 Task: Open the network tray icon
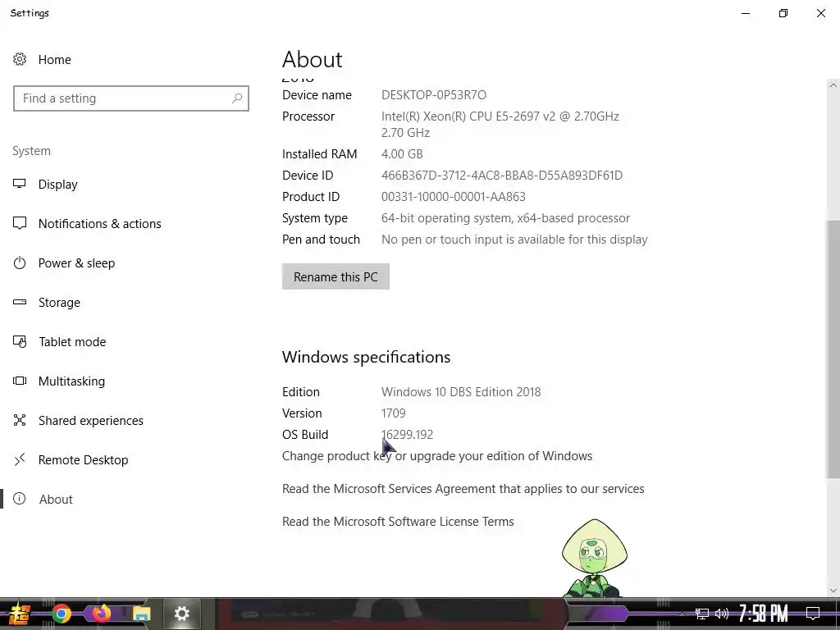point(702,614)
